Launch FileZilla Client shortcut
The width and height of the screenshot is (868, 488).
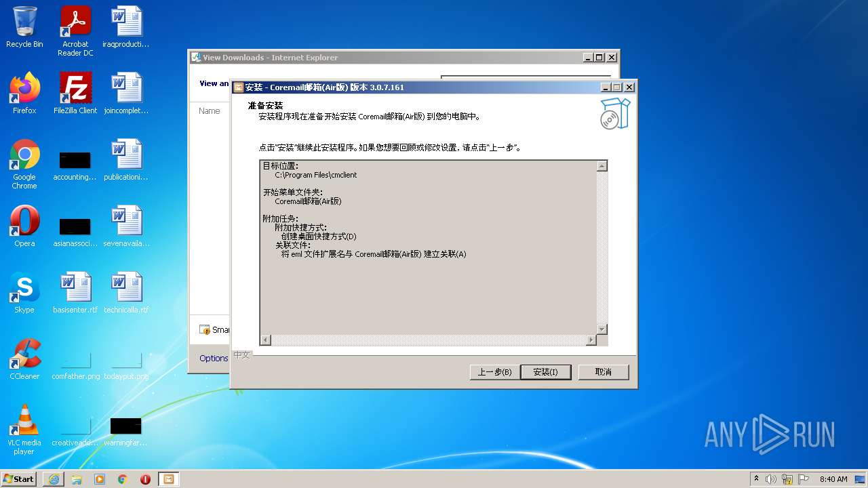(75, 94)
